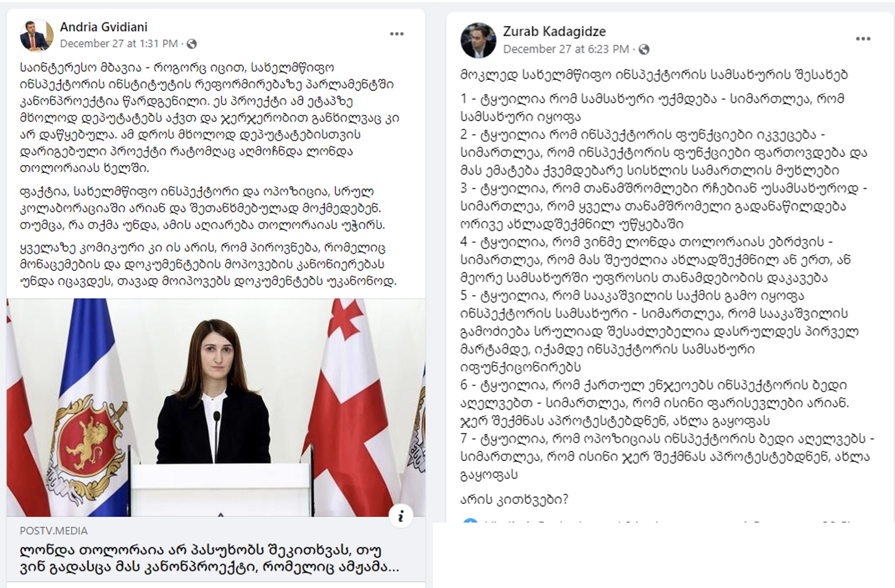Viewport: 895px width, 588px height.
Task: Open Zurab Kadagidze's profile picture
Action: 478,40
